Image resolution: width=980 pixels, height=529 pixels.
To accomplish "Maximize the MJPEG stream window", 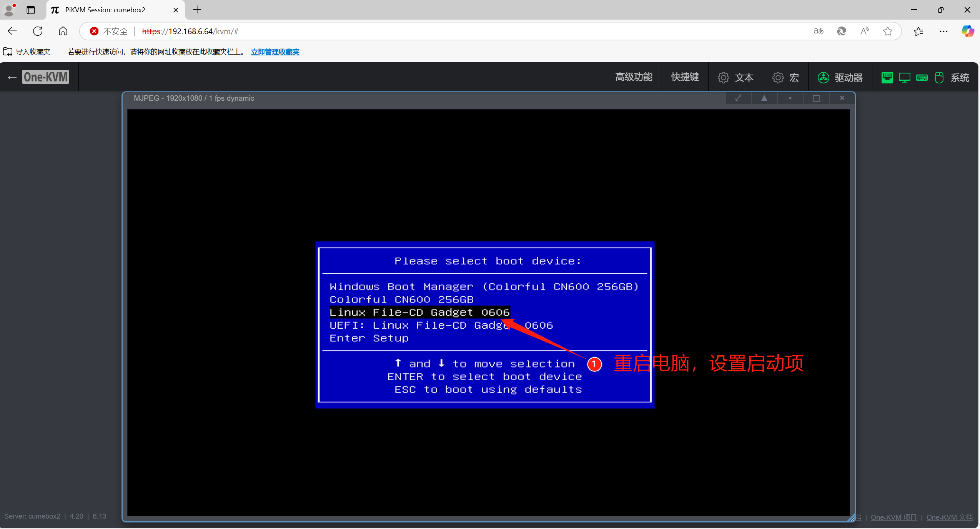I will pos(816,98).
